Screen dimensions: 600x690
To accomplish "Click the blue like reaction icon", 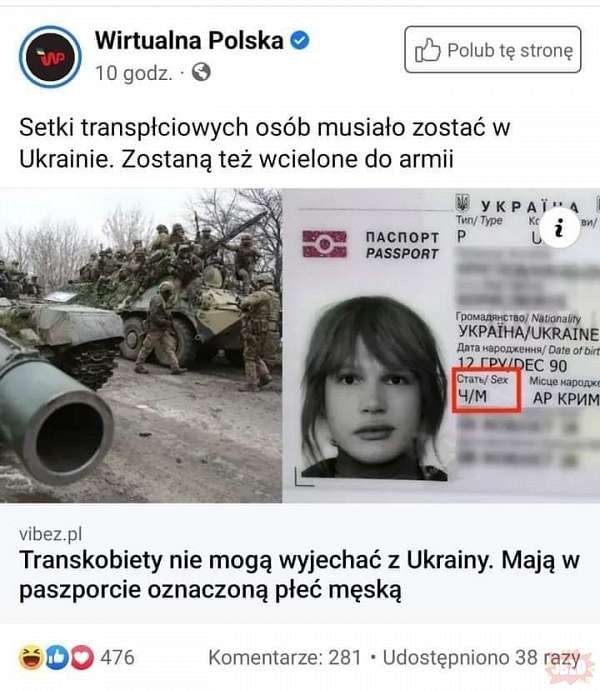I will click(x=56, y=657).
